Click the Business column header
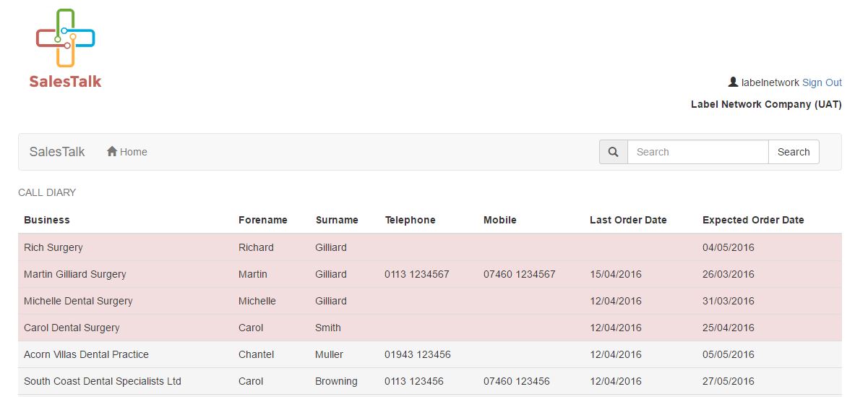 [47, 220]
